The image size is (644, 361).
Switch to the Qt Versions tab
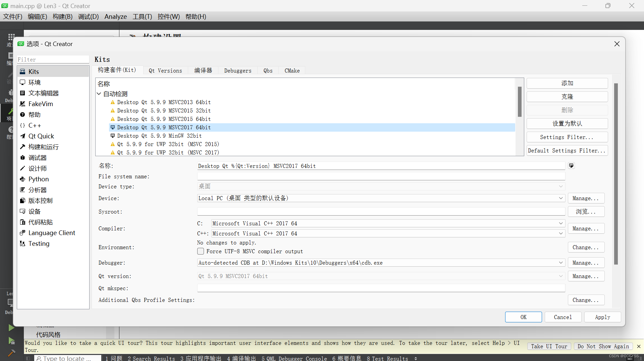(165, 71)
